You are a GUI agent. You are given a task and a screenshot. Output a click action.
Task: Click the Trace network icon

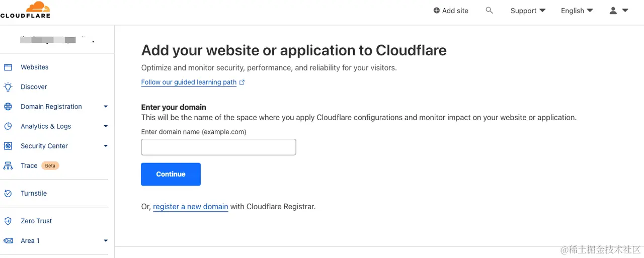tap(8, 165)
